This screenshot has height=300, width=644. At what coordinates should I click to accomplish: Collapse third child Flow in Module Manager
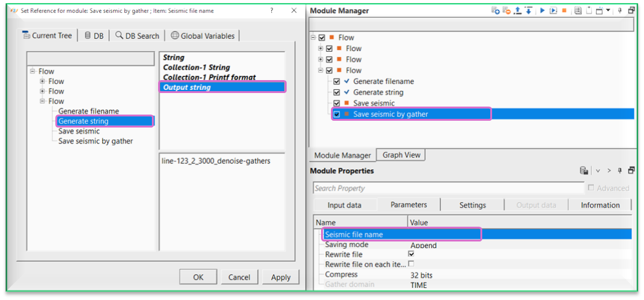[321, 70]
